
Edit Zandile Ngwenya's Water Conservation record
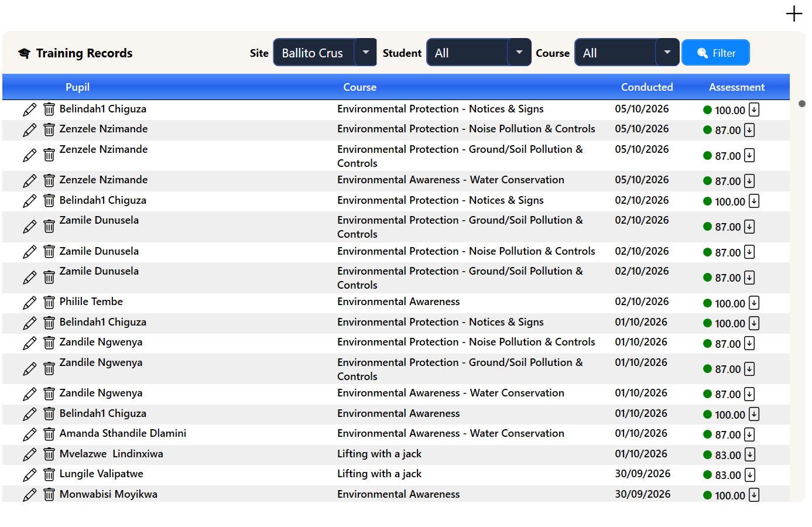pyautogui.click(x=29, y=395)
